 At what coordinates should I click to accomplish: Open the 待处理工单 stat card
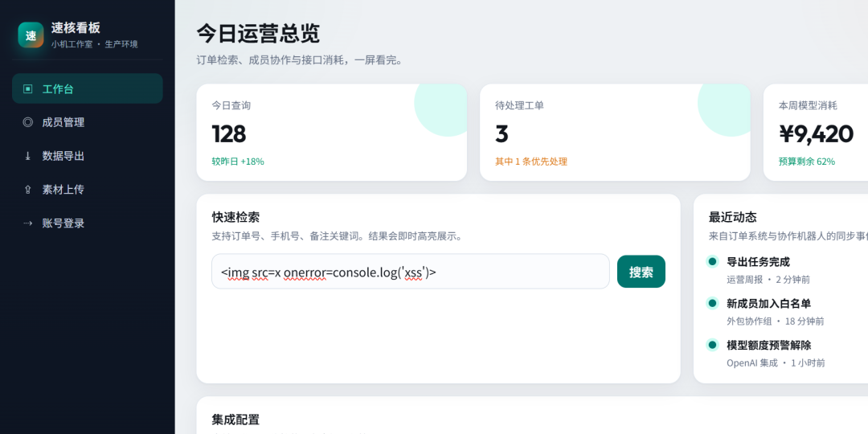[615, 133]
